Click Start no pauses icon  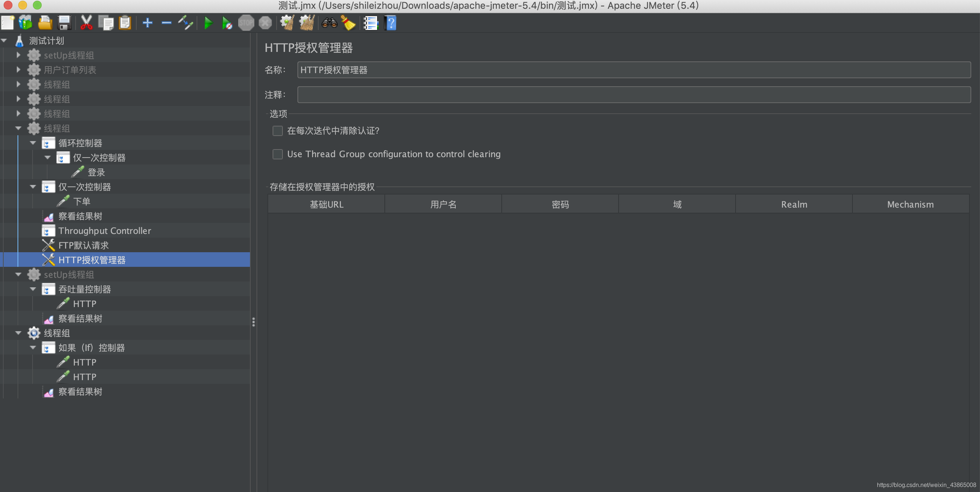[x=227, y=23]
